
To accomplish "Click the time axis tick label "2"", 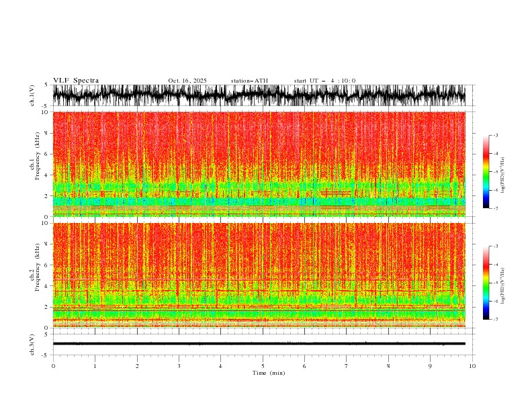I will 137,366.
